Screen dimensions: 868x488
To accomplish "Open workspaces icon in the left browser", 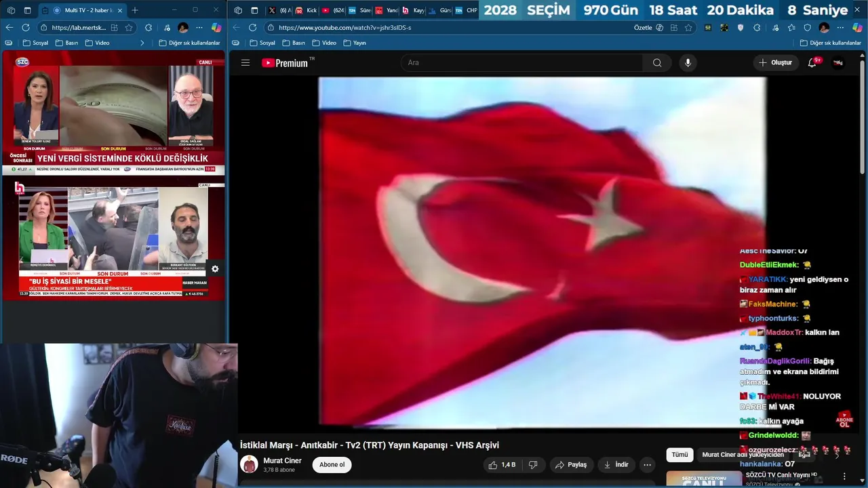I will pos(10,10).
